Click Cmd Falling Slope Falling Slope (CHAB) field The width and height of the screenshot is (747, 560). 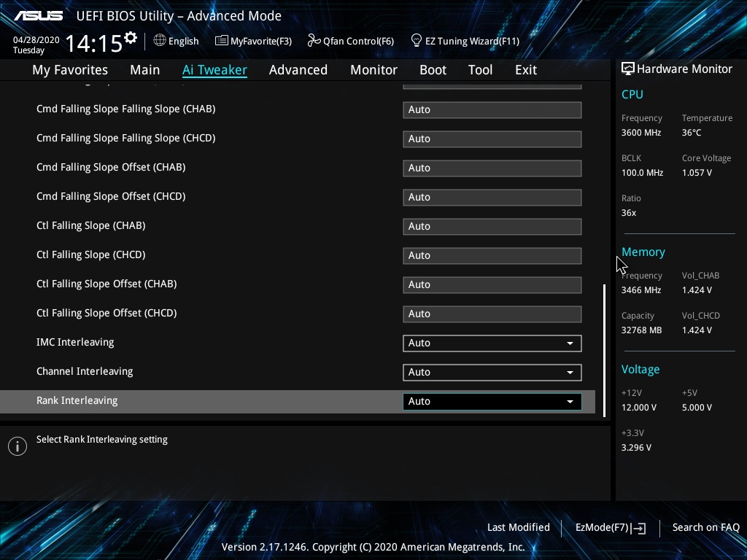tap(492, 109)
